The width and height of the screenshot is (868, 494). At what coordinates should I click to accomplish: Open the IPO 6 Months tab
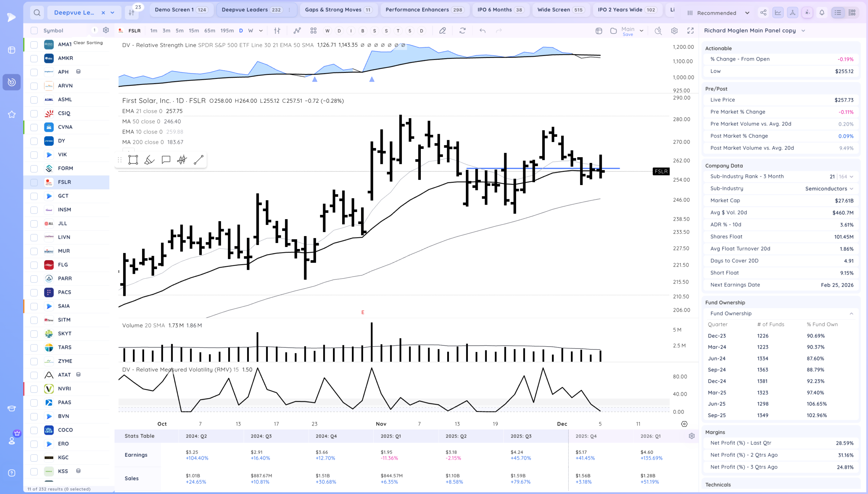pos(500,10)
